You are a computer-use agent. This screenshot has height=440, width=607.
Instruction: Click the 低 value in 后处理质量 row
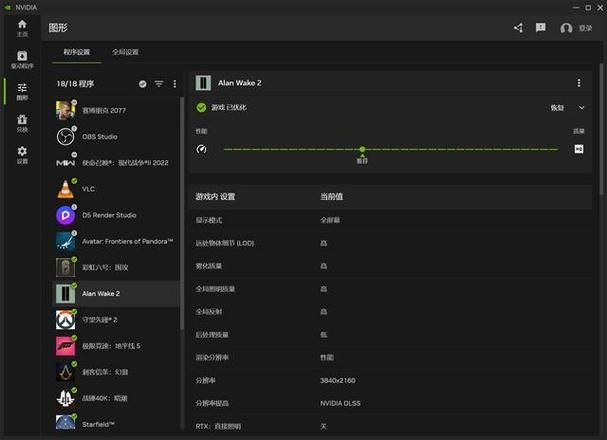click(324, 335)
